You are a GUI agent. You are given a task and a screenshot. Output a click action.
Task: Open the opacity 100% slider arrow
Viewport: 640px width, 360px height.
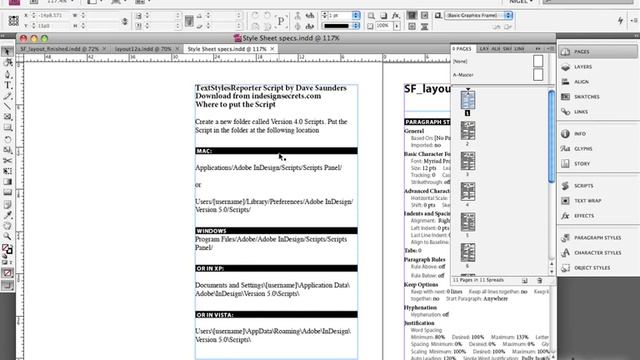pyautogui.click(x=397, y=26)
